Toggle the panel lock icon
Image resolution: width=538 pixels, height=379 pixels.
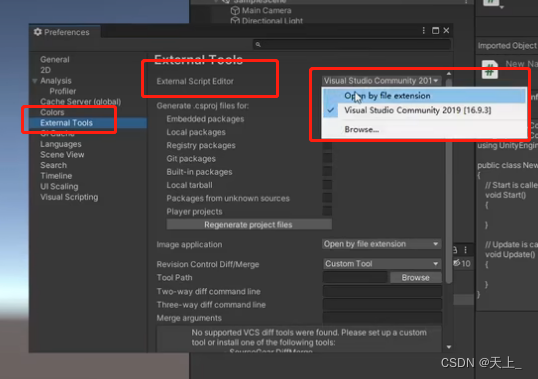455,250
